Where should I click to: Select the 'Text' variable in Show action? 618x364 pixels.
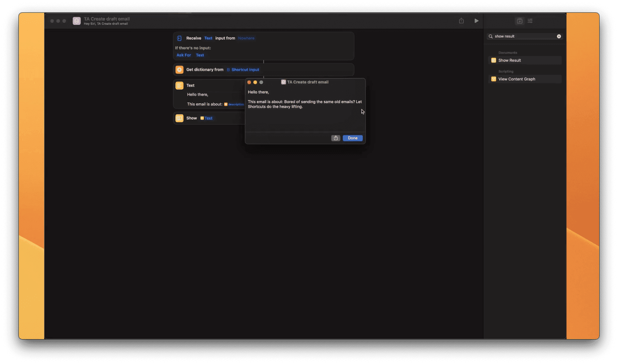[x=206, y=118]
